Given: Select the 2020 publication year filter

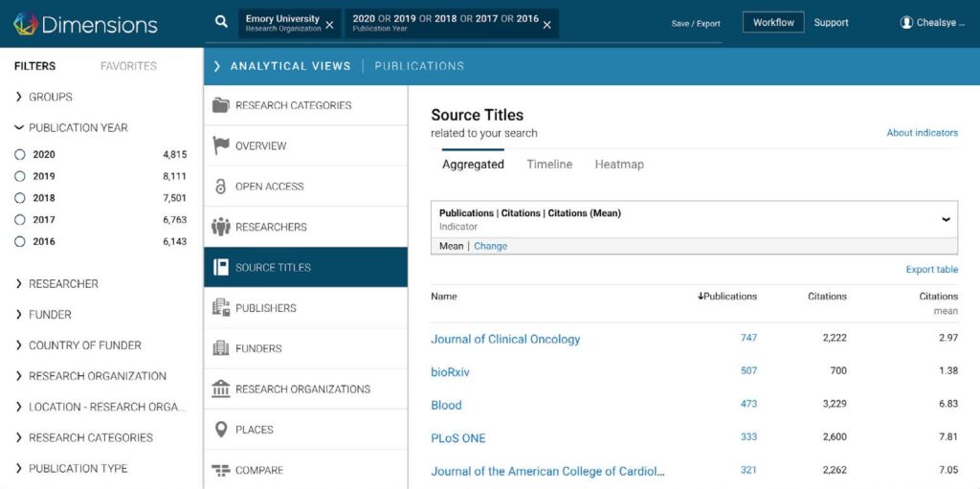Looking at the screenshot, I should point(20,154).
